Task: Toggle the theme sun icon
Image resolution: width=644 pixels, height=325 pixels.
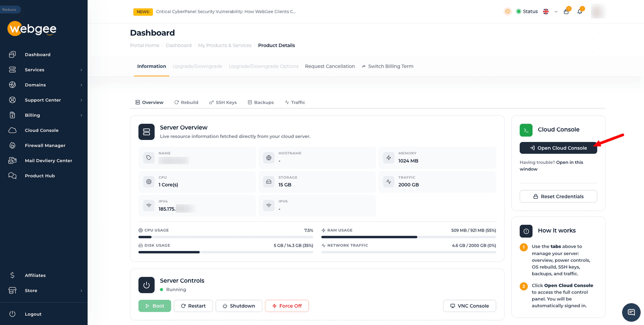Action: [x=508, y=11]
